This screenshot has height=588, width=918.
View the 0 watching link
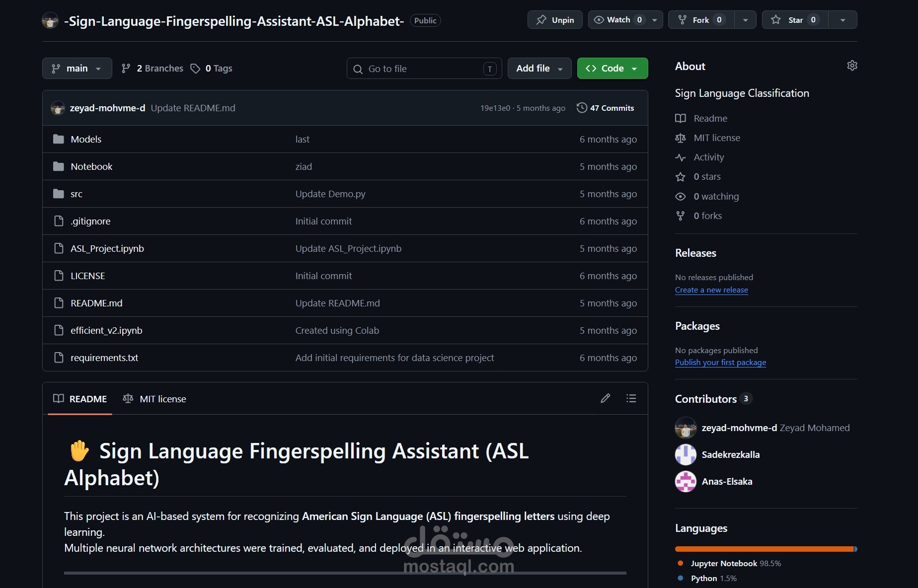716,196
